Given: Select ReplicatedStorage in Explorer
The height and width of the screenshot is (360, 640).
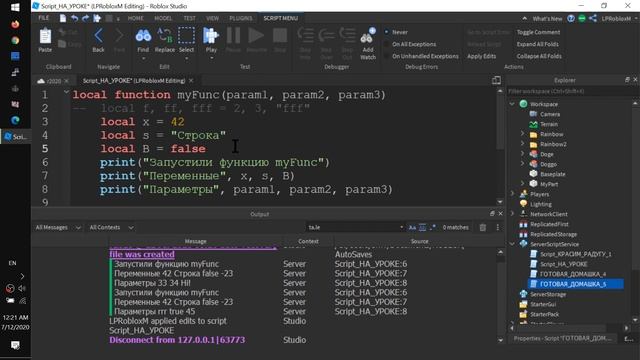Looking at the screenshot, I should coord(553,234).
